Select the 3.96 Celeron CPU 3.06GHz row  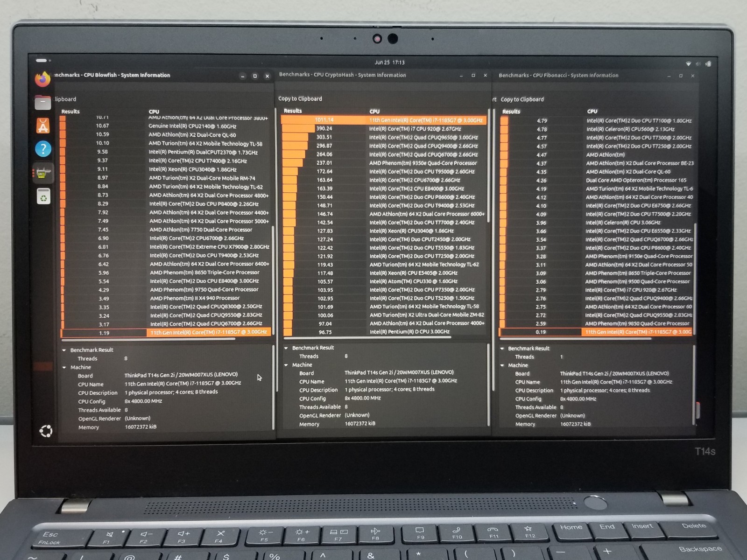point(596,223)
